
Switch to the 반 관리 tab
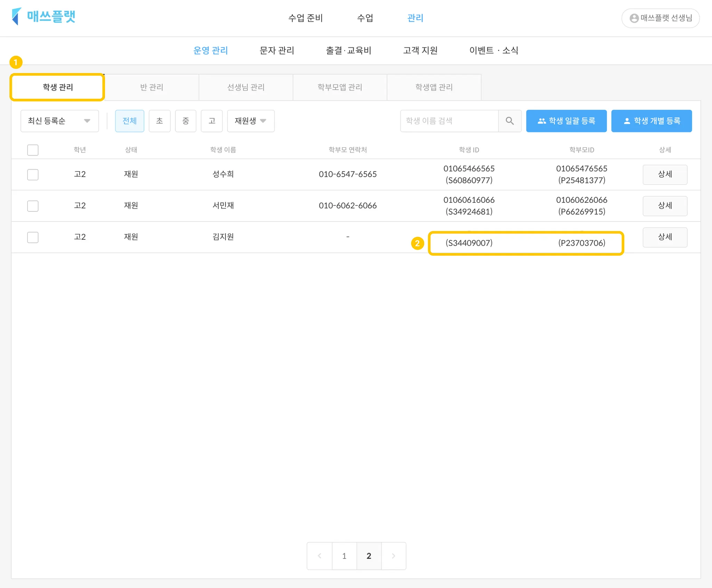click(x=152, y=87)
